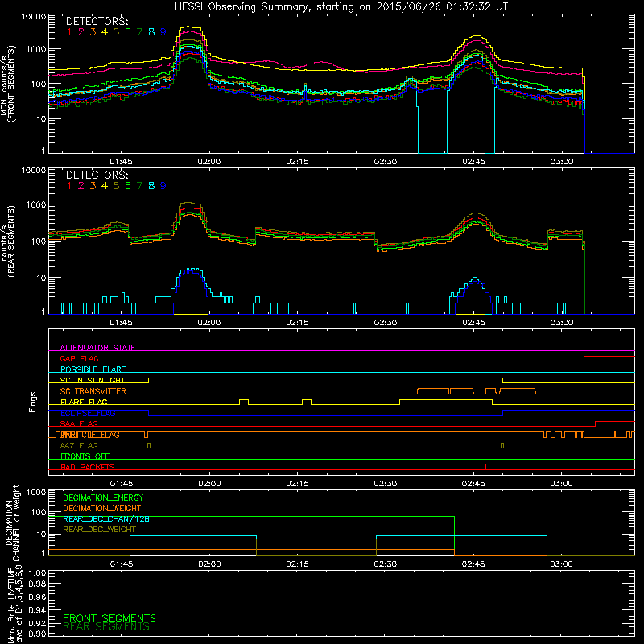This screenshot has height=644, width=644.
Task: Select detector 5 in rear segments legend
Action: (x=116, y=186)
